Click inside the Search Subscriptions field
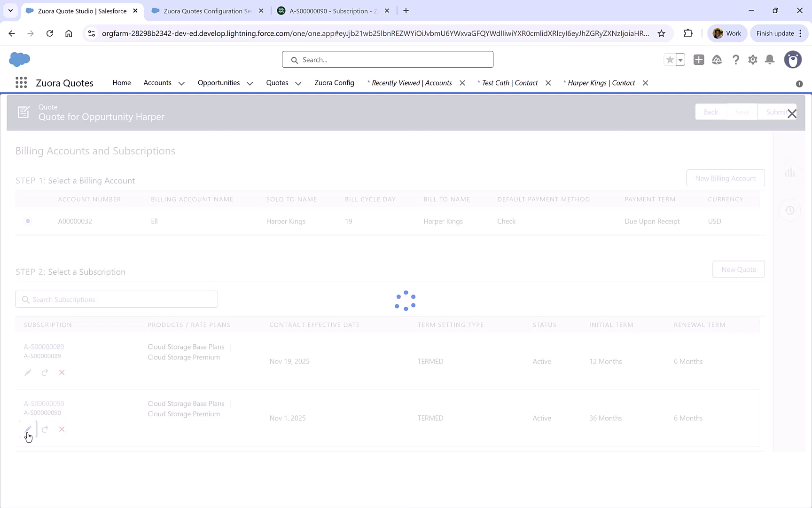Image resolution: width=812 pixels, height=508 pixels. coord(116,299)
